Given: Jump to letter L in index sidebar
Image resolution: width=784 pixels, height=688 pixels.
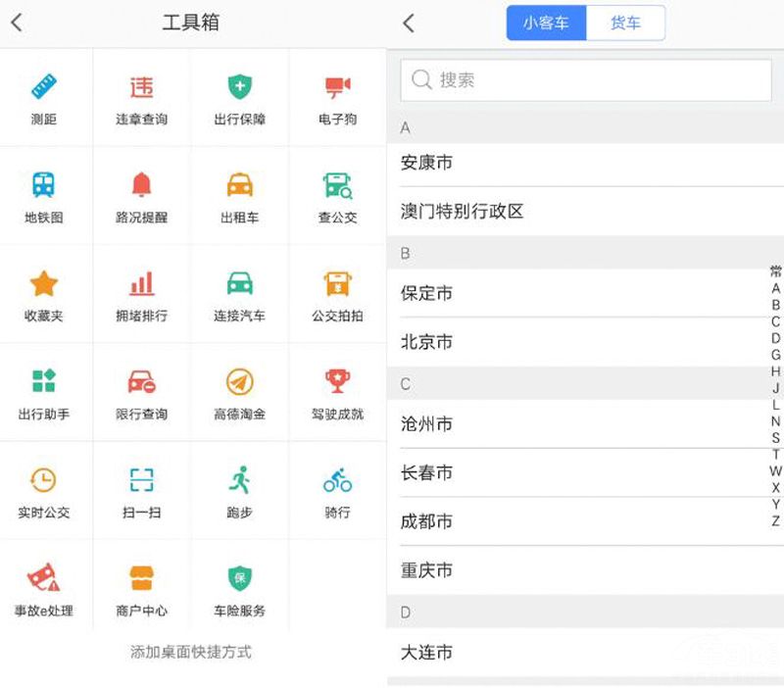Looking at the screenshot, I should pyautogui.click(x=775, y=405).
